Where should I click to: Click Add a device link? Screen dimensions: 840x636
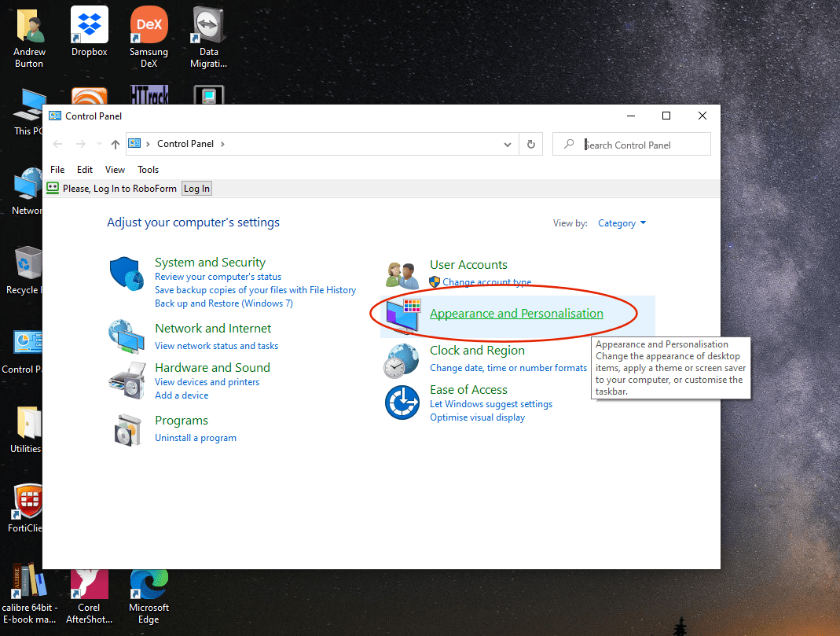point(182,395)
